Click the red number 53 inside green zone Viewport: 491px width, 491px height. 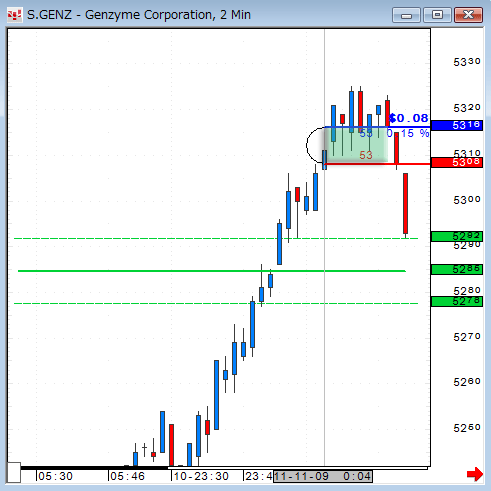(x=366, y=155)
